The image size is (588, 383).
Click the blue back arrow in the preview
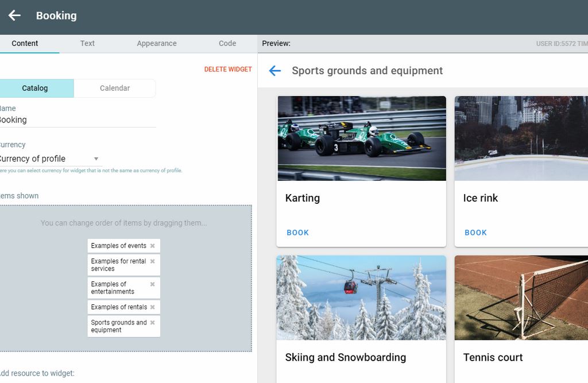point(275,71)
